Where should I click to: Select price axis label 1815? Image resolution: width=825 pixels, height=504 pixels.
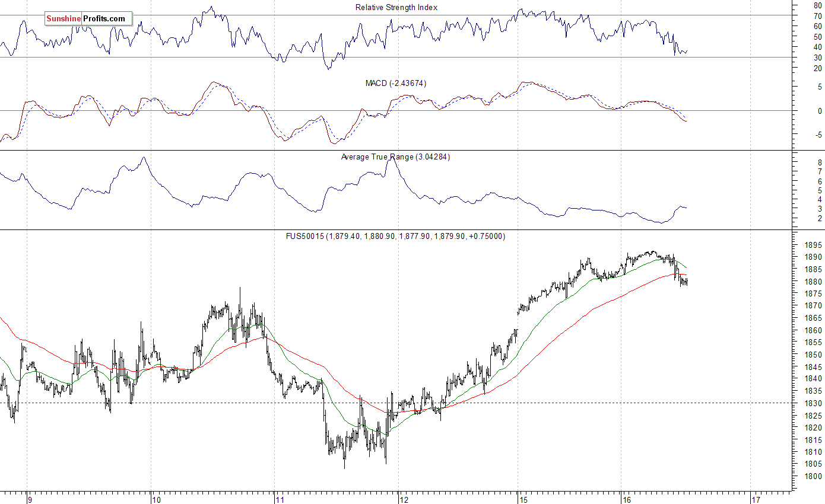click(814, 440)
